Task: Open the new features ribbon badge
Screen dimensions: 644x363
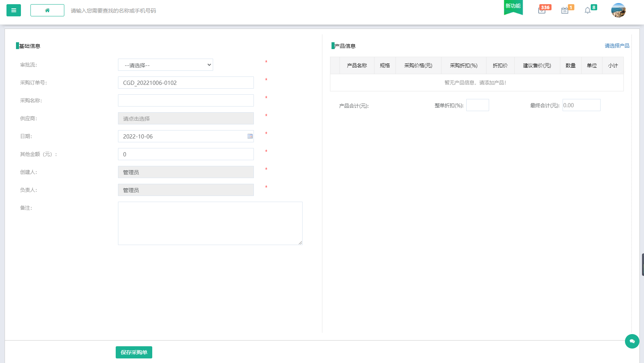Action: click(513, 7)
